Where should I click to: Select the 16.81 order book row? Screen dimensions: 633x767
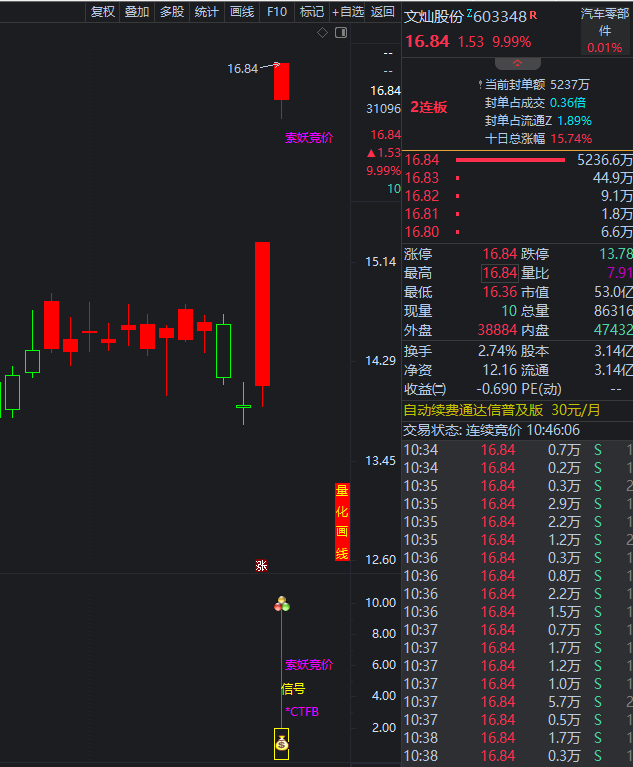click(x=518, y=214)
